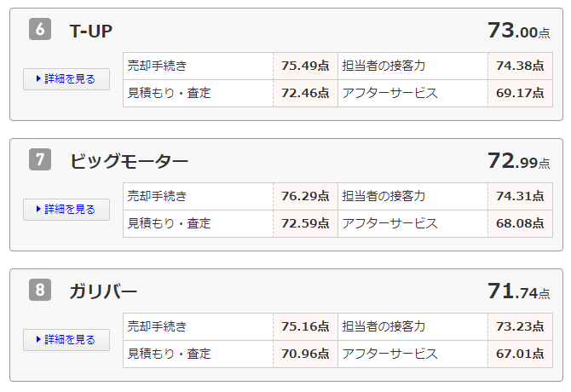Click ガリバー 売却手続き score 75.16点
Screen dimensions: 571x392
click(x=305, y=326)
